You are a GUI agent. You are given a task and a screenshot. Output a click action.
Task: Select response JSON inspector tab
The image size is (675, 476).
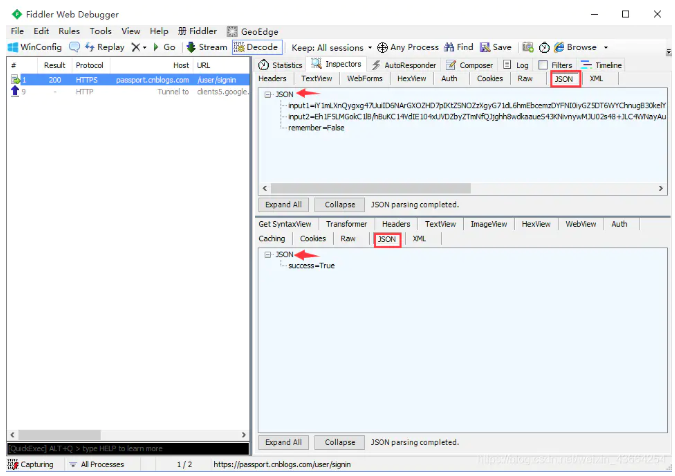(x=387, y=239)
